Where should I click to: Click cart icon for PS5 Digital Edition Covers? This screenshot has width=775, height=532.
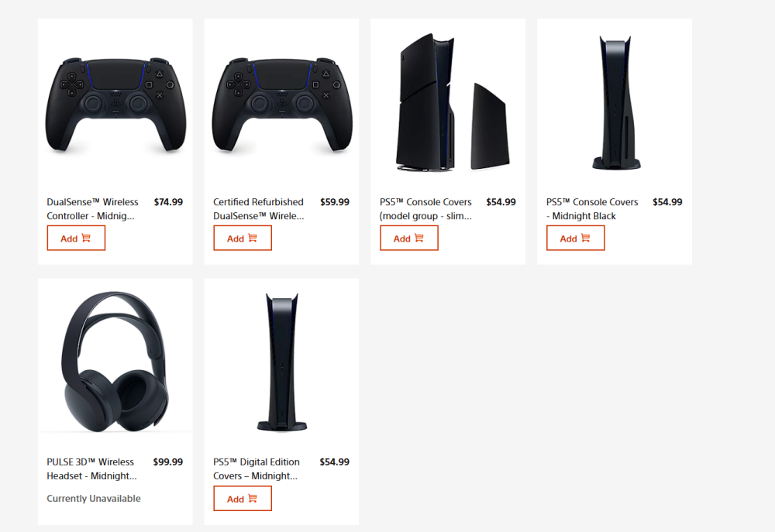tap(253, 499)
